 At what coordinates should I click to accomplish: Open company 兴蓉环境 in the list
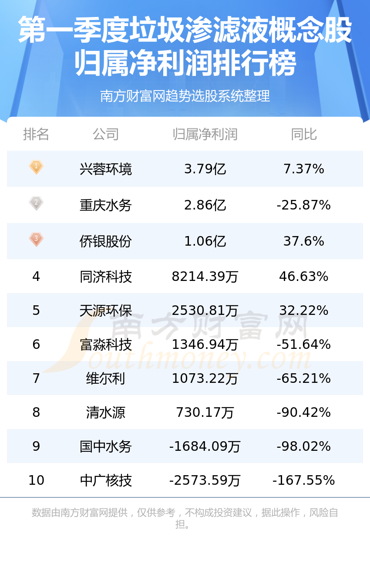tap(106, 169)
